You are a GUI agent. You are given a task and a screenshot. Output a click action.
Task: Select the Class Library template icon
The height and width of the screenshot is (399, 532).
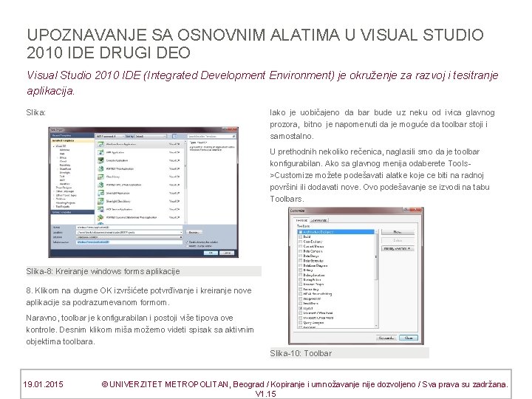[x=100, y=177]
